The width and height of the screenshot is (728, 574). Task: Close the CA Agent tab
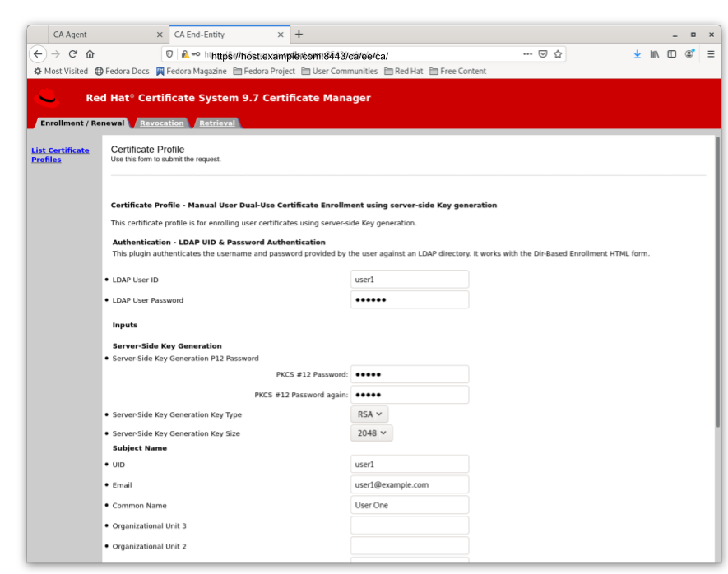[160, 35]
